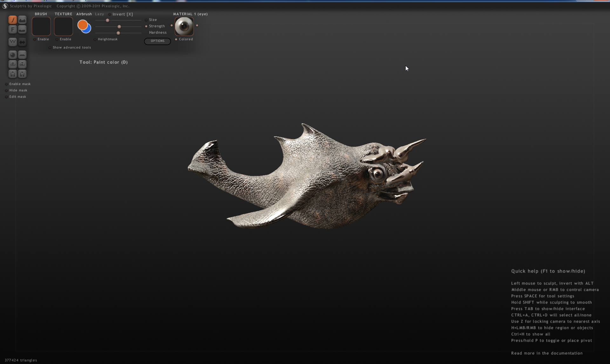Show advanced tools
Viewport: 610px width, 364px height.
[x=50, y=48]
